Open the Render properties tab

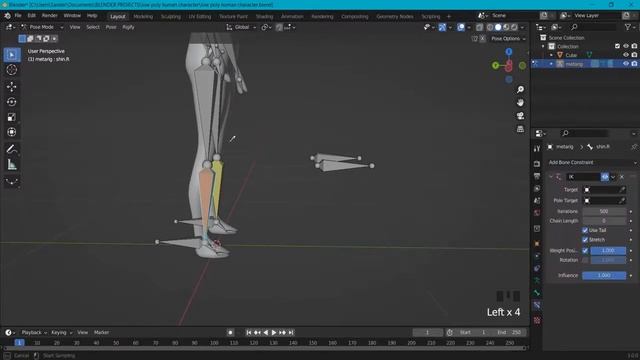(537, 164)
